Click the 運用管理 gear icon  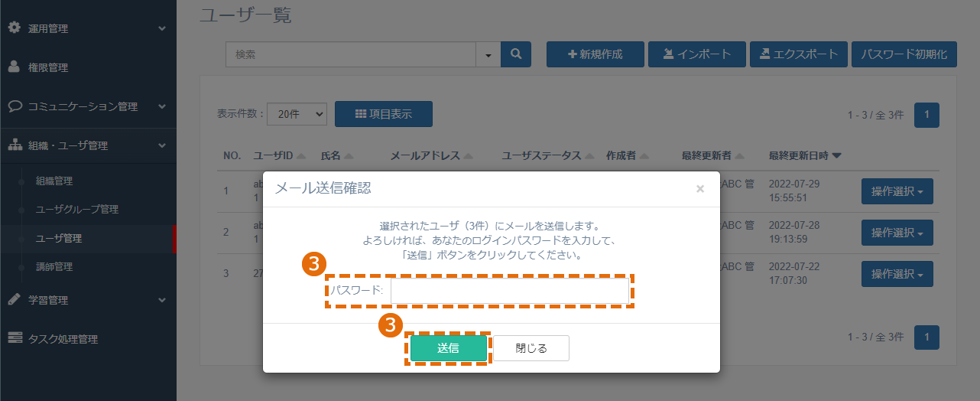[x=14, y=28]
